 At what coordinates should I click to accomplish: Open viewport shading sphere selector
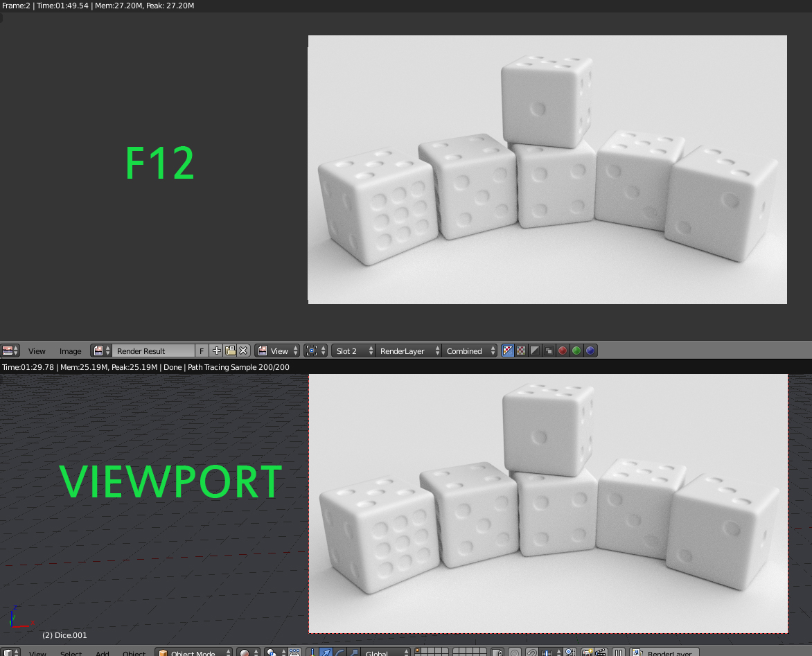[x=248, y=653]
